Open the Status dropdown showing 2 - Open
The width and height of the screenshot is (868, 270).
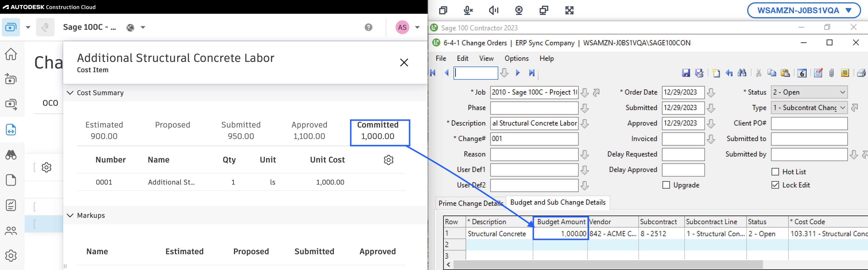[809, 92]
